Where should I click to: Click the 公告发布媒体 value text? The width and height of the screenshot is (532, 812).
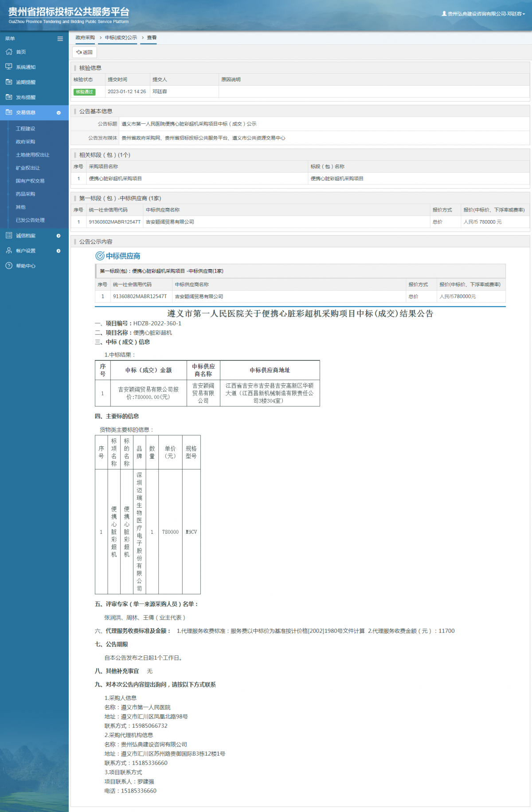pos(203,138)
